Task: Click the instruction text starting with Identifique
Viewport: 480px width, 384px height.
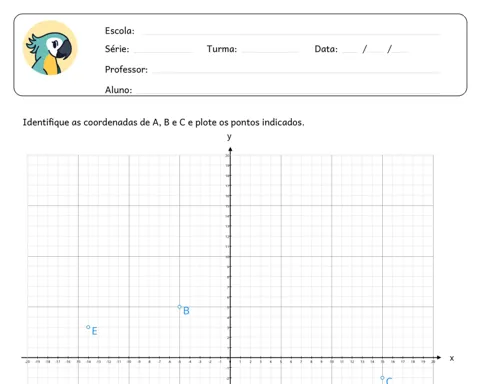Action: [163, 123]
